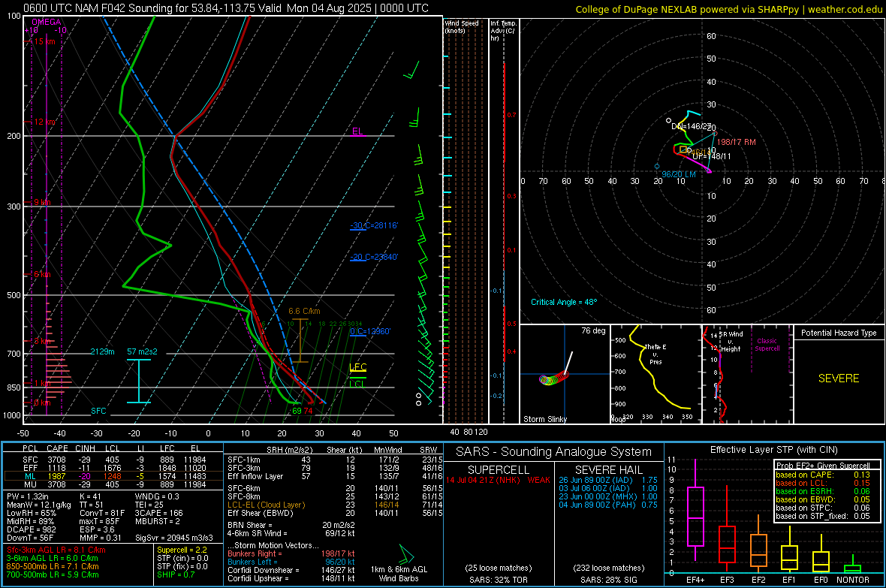Click the Eff Inflow Layer row
Viewport: 886px width, 588px height.
(335, 476)
